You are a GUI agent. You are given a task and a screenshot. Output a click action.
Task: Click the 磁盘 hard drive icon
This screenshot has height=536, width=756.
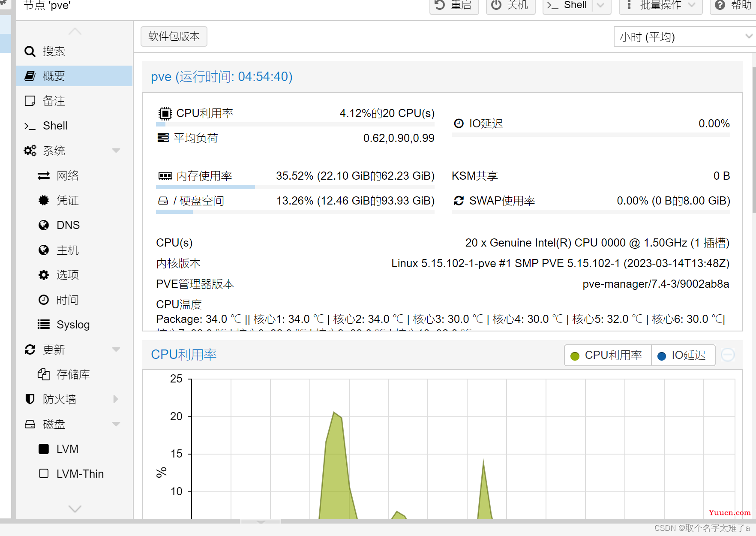click(x=30, y=424)
